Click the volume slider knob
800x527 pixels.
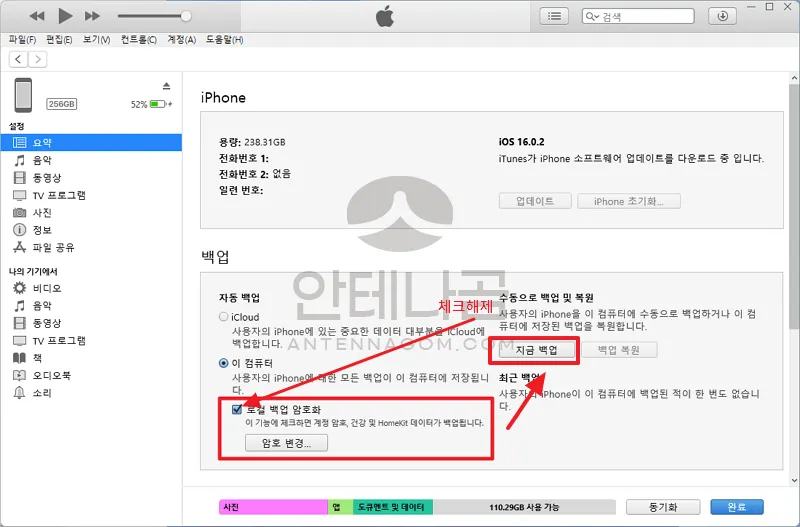point(186,16)
